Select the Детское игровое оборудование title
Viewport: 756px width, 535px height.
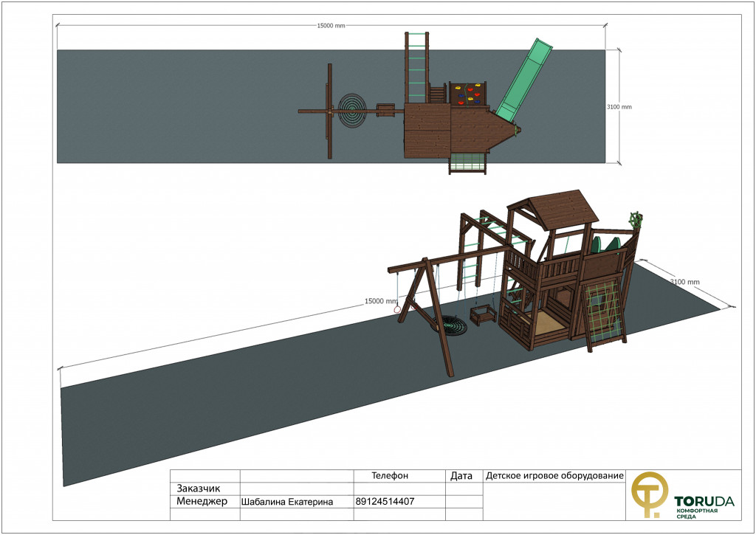point(554,476)
